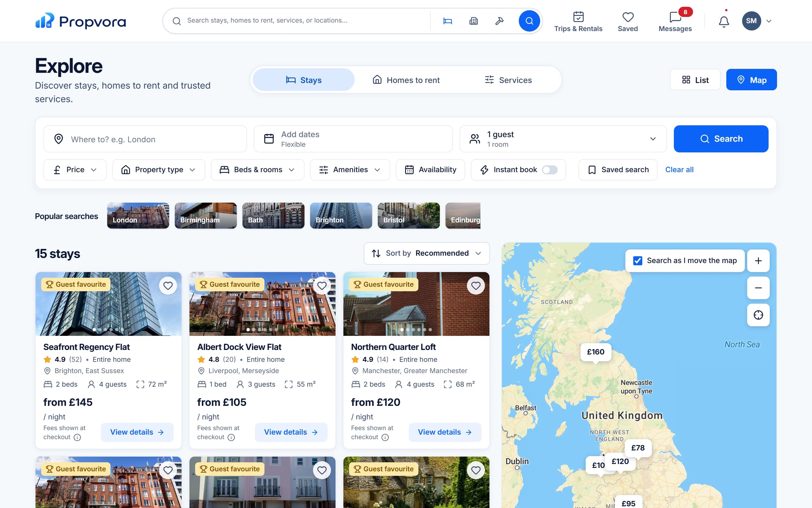This screenshot has width=812, height=508.
Task: Select the London popular search thumbnail
Action: coord(138,216)
